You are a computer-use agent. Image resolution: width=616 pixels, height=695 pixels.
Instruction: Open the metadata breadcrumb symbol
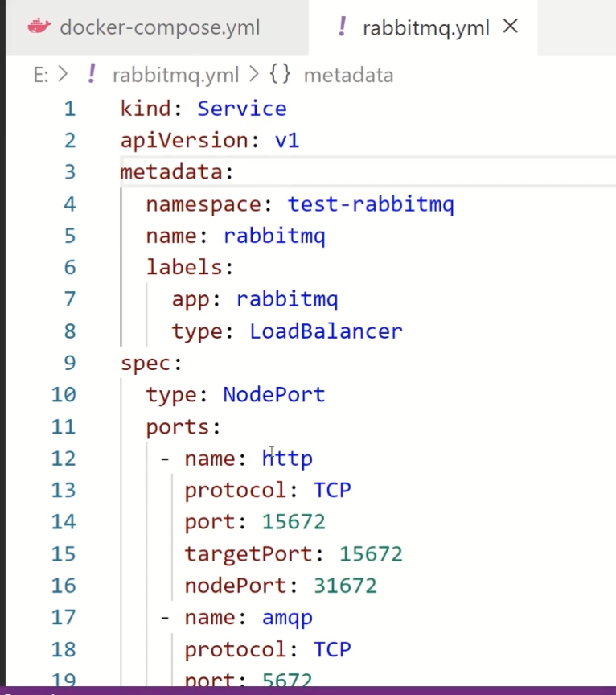[x=348, y=75]
